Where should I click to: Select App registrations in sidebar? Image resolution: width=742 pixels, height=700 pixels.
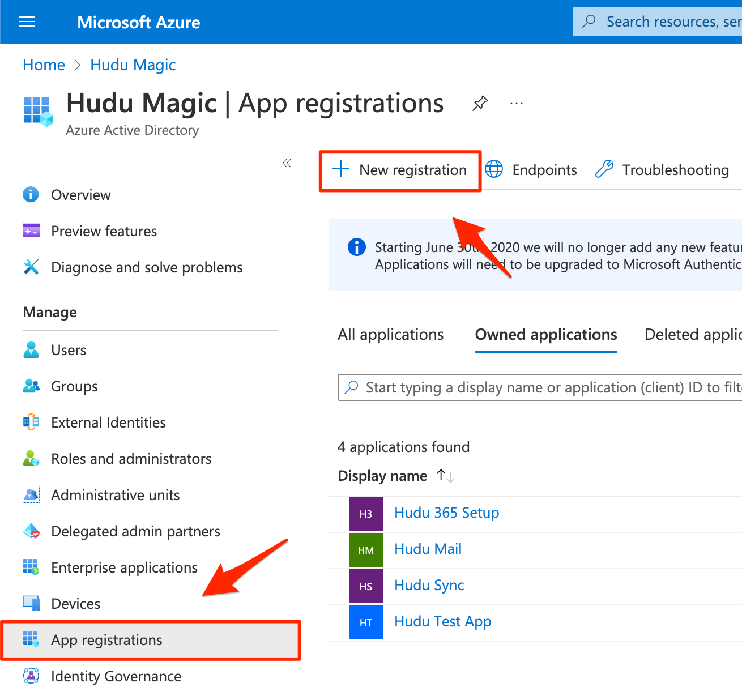(151, 640)
